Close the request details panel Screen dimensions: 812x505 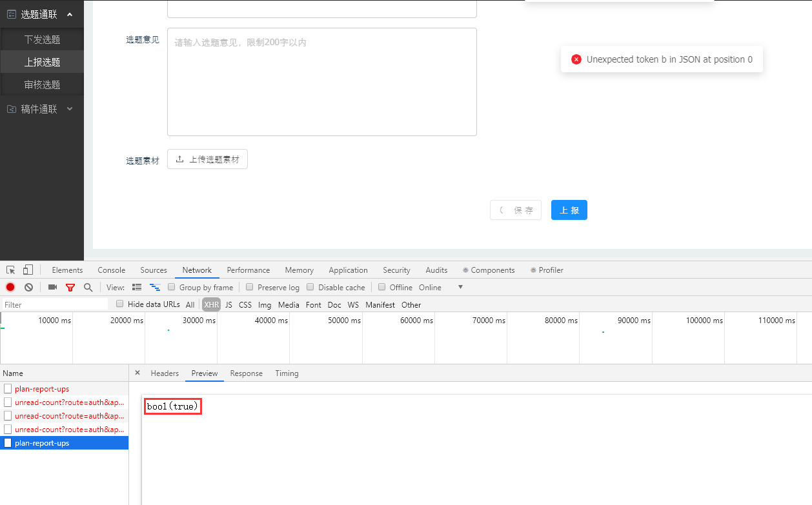[137, 373]
